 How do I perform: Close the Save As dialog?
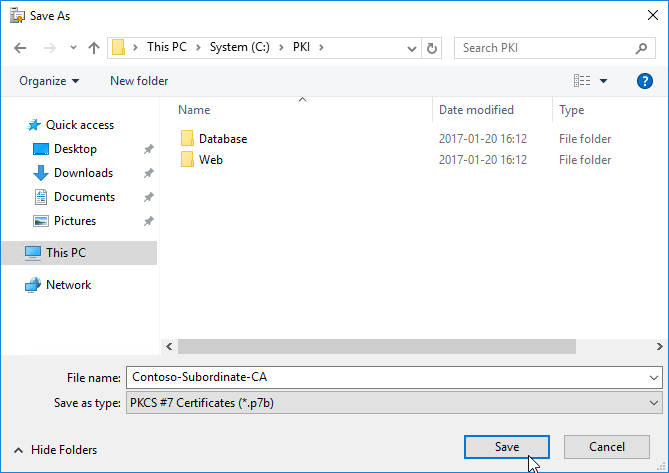click(x=652, y=15)
